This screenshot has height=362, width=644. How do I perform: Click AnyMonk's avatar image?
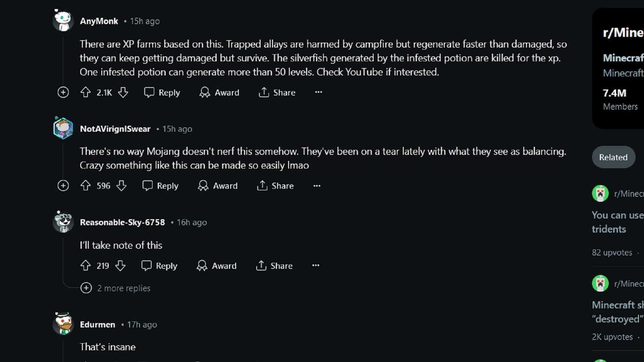point(63,20)
